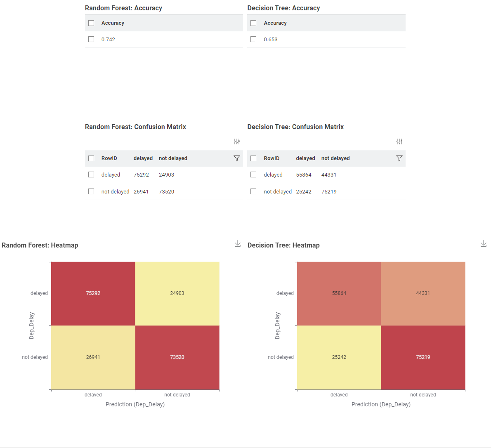Select Decision Tree 'not delayed' row checkbox
The width and height of the screenshot is (491, 448).
tap(253, 191)
